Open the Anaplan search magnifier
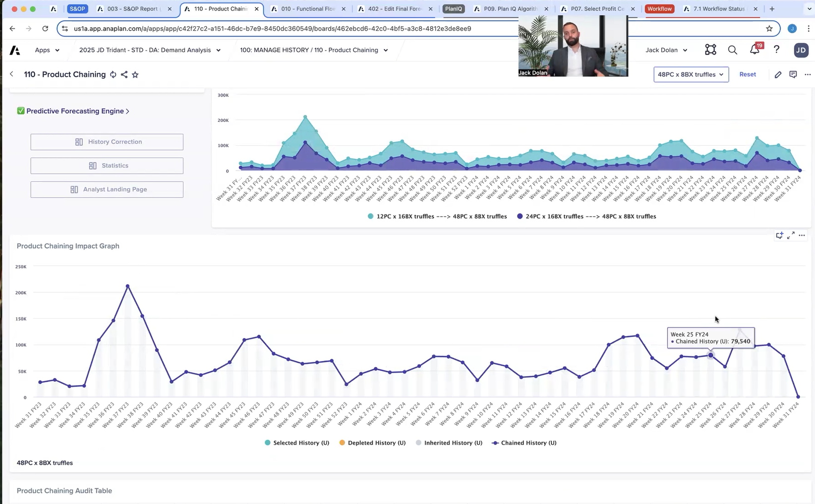The image size is (815, 504). [732, 50]
